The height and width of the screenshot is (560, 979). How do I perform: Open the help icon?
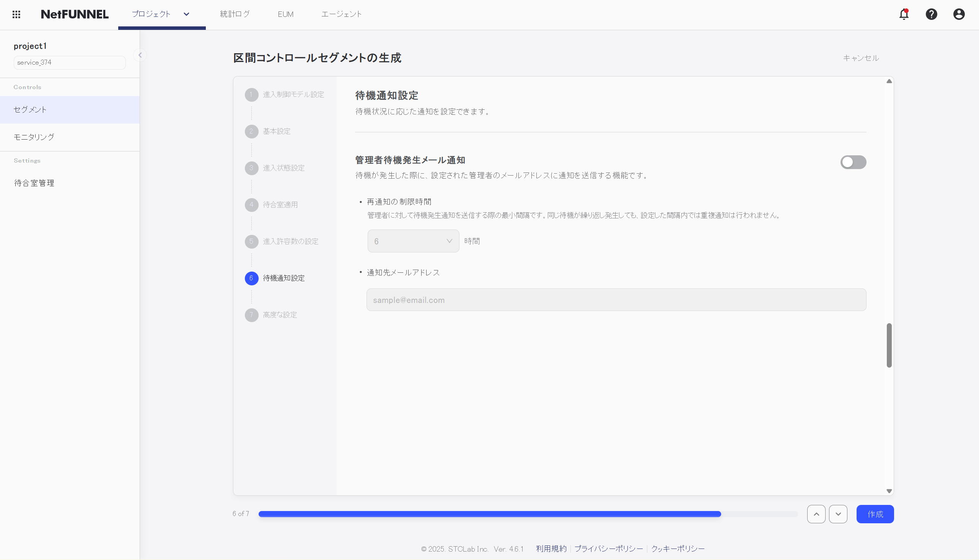tap(931, 14)
